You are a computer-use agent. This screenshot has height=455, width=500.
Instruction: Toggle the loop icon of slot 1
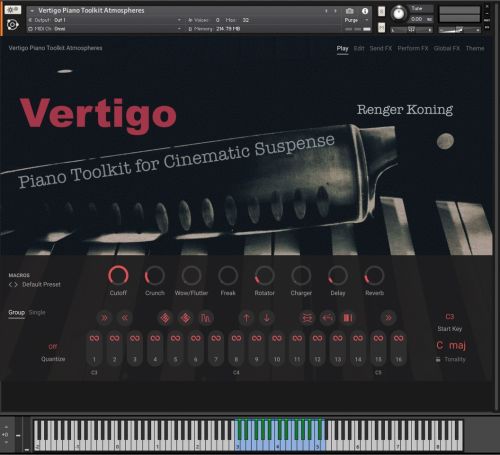click(94, 339)
